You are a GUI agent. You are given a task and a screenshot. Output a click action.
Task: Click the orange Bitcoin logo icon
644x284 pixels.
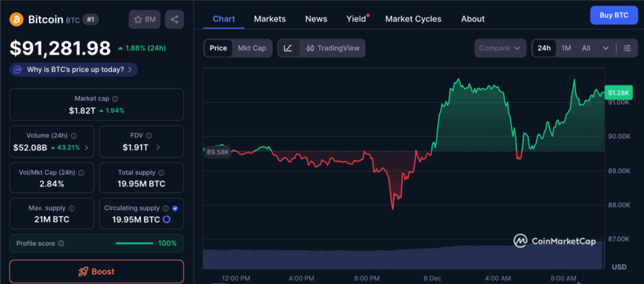16,19
